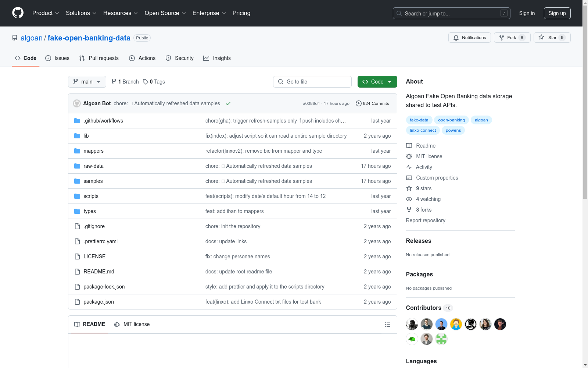Screen dimensions: 588x368
Task: Open the samples folder
Action: (x=93, y=181)
